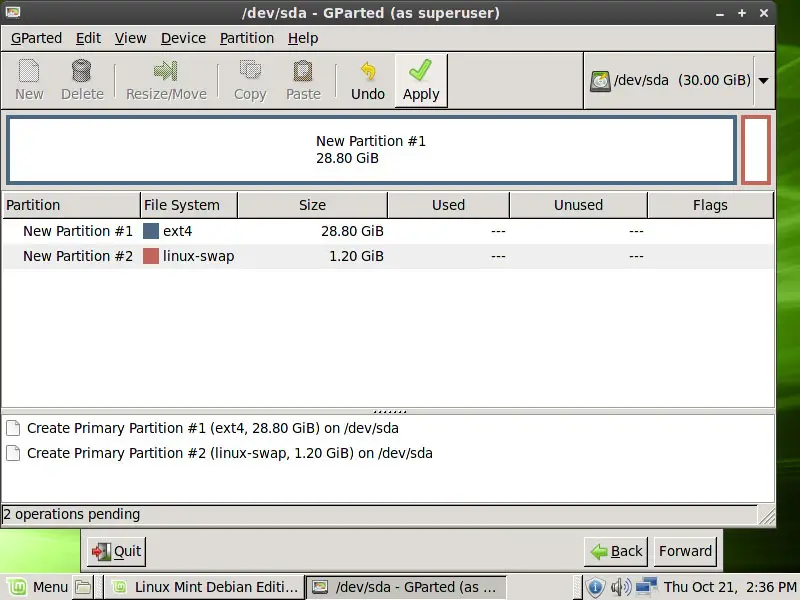Click the Back button
This screenshot has height=600, width=800.
(616, 552)
